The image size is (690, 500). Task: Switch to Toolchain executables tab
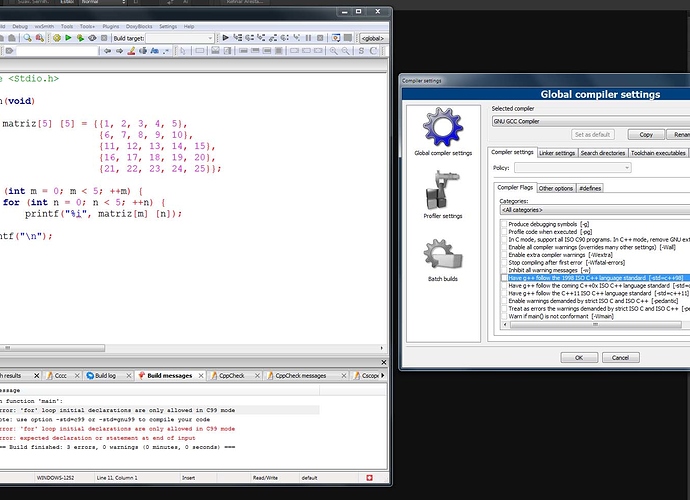click(658, 153)
